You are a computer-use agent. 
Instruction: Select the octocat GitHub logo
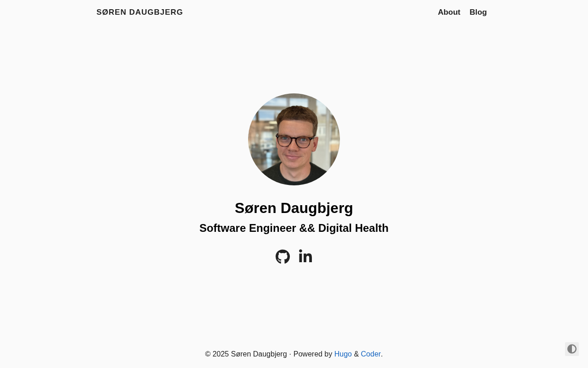point(283,257)
